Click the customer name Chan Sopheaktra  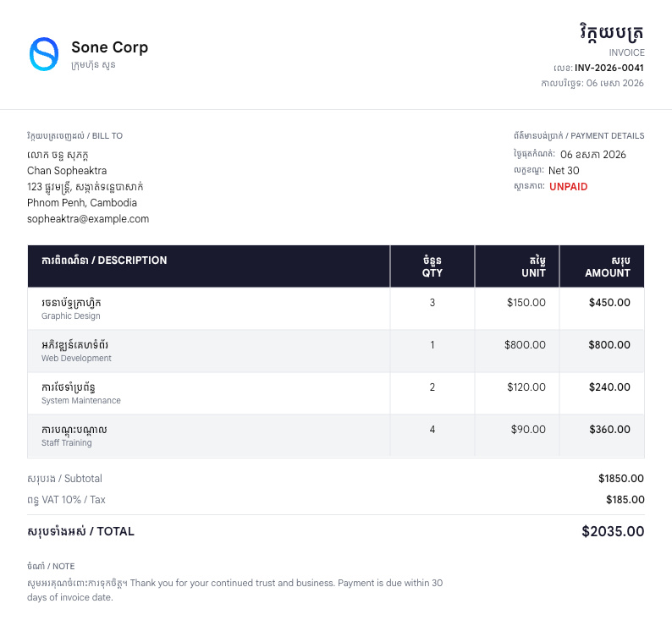67,171
